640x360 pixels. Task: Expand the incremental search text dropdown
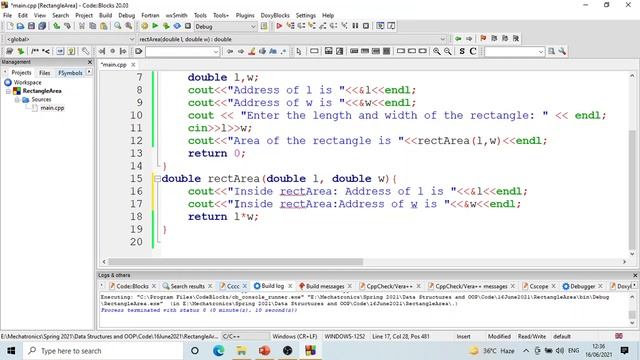[216, 52]
